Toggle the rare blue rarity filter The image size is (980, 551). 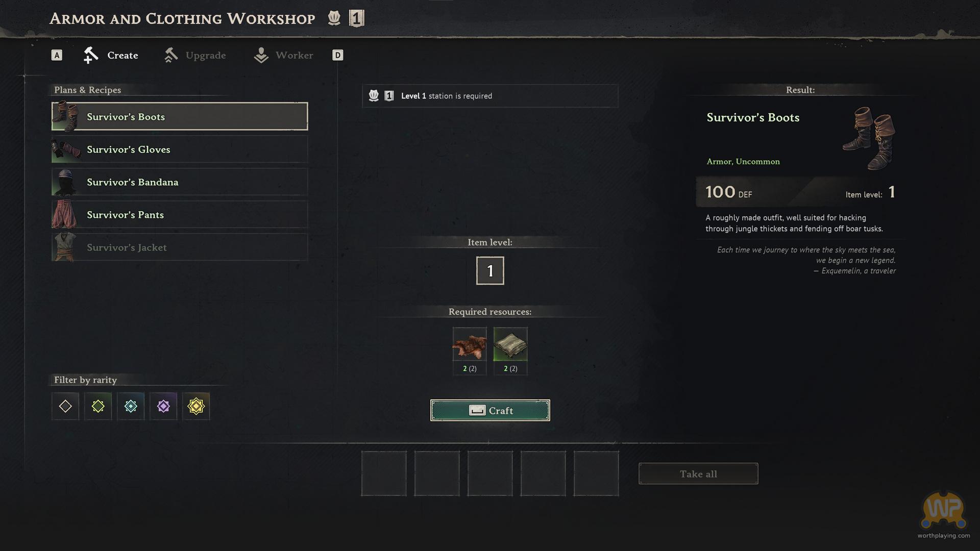pyautogui.click(x=131, y=406)
